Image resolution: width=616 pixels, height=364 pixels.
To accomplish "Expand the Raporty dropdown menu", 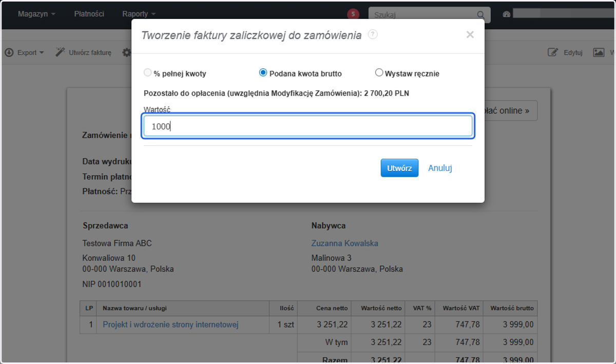I will click(139, 14).
